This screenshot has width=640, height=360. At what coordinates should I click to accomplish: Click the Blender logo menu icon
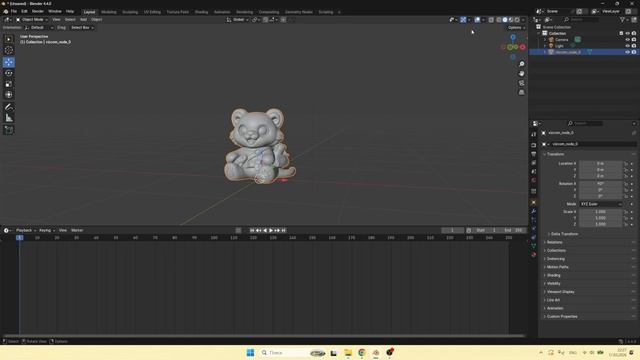tap(6, 11)
